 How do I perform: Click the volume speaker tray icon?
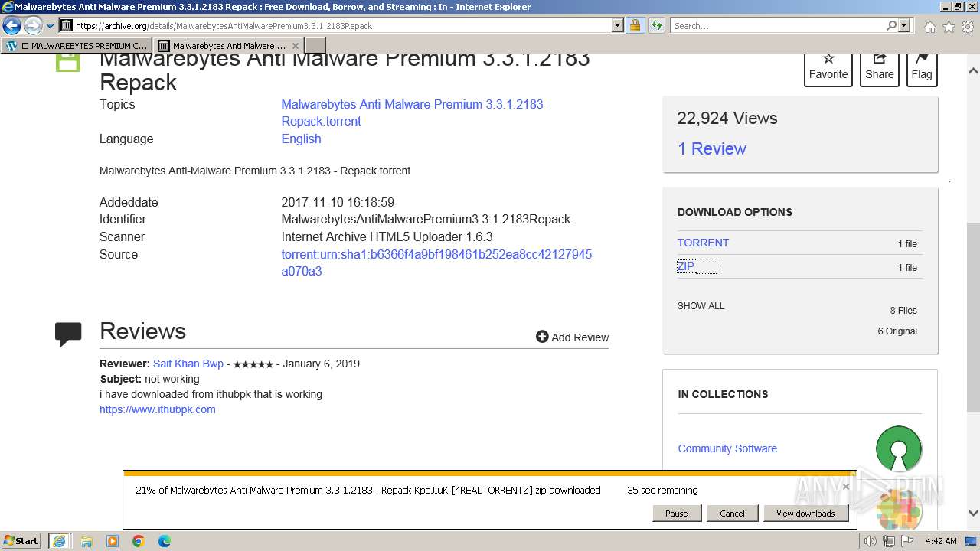871,541
